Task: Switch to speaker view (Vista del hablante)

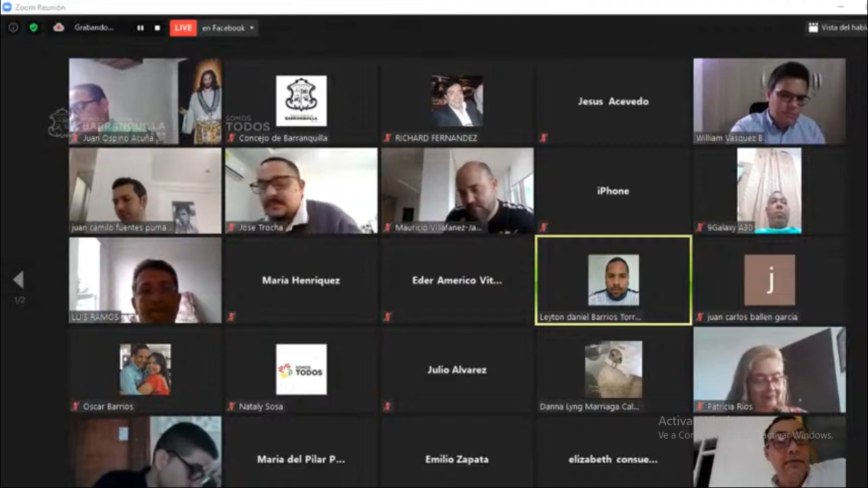Action: coord(837,28)
